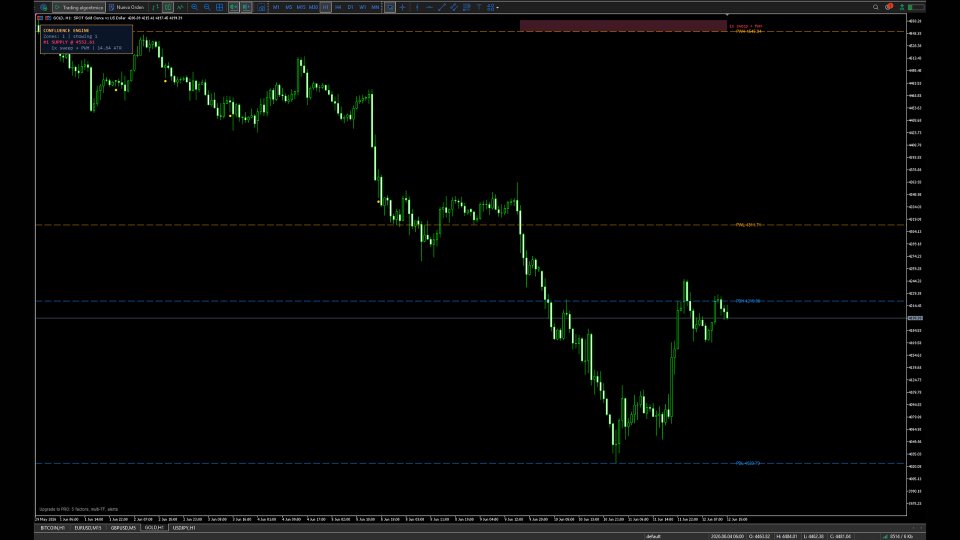Image resolution: width=960 pixels, height=540 pixels.
Task: Click the Upgrade to PRO link text
Action: (78, 509)
